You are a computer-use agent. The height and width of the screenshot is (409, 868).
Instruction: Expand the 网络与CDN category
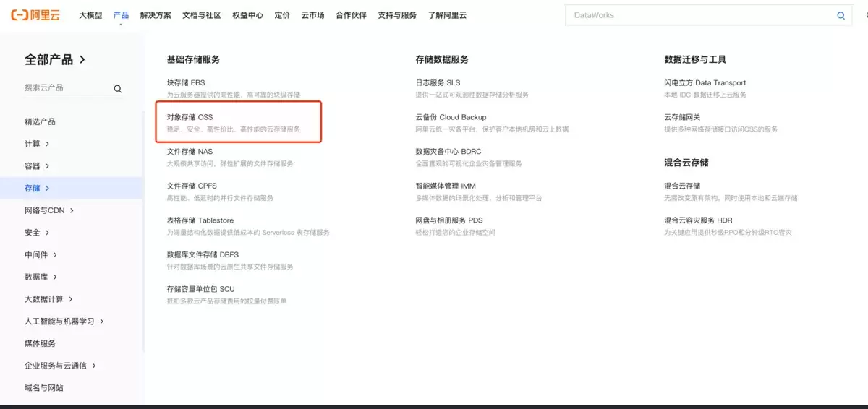[x=49, y=210]
